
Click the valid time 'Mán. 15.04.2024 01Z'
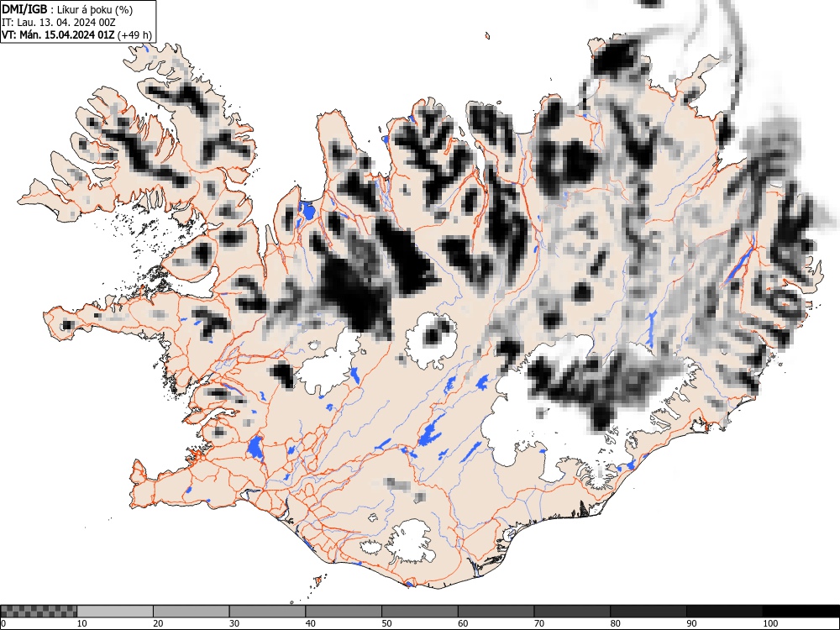coord(66,35)
